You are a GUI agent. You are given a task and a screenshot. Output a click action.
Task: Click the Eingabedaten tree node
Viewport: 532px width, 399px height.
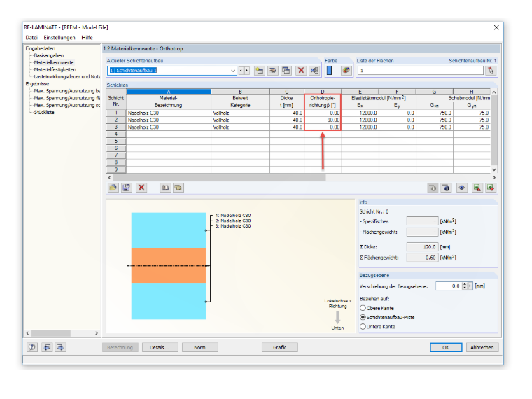[41, 48]
